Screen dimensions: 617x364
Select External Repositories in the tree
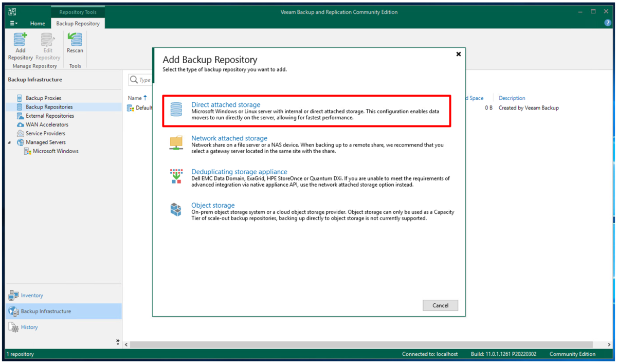pyautogui.click(x=50, y=116)
